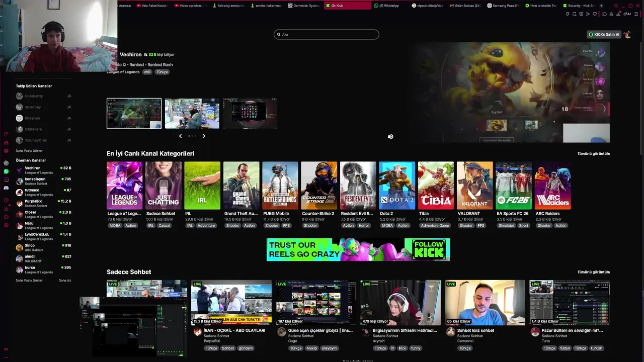Open the extensions cube icon in toolbar
This screenshot has height=362, width=644.
click(x=604, y=14)
